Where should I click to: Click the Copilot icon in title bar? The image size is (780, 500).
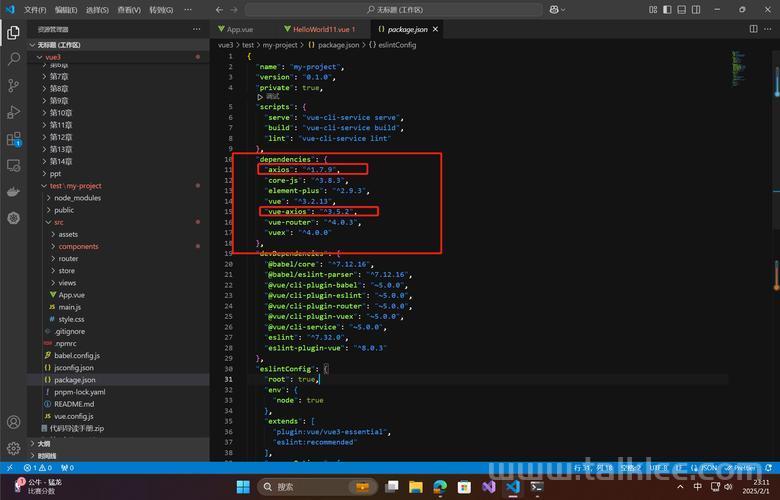[x=554, y=9]
